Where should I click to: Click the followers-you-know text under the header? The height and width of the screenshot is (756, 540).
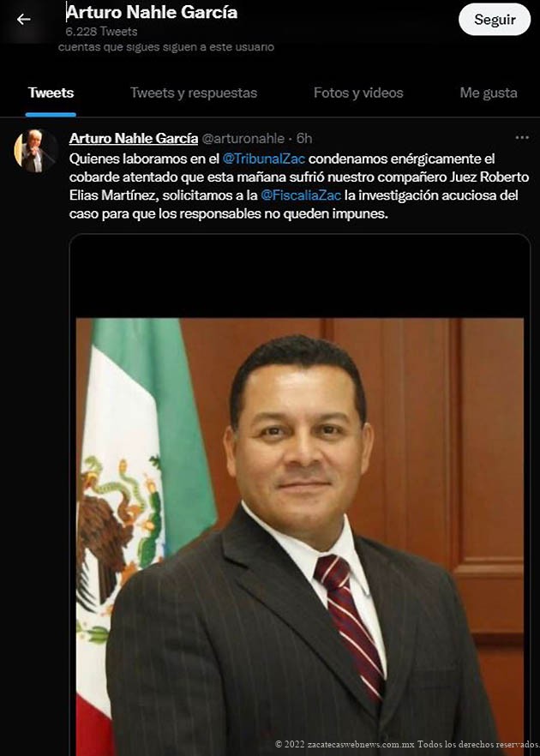pos(166,47)
